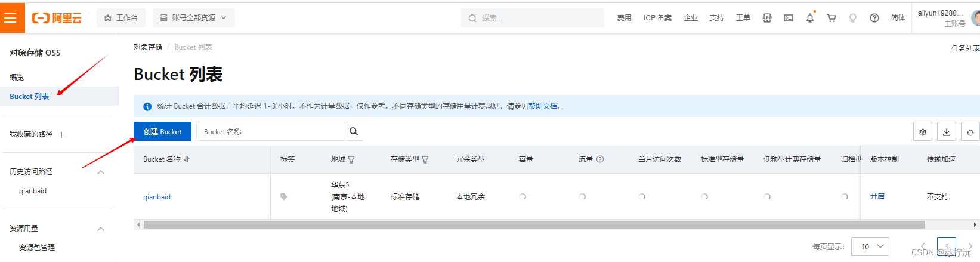Open the 企业 menu
This screenshot has height=262, width=980.
(691, 18)
